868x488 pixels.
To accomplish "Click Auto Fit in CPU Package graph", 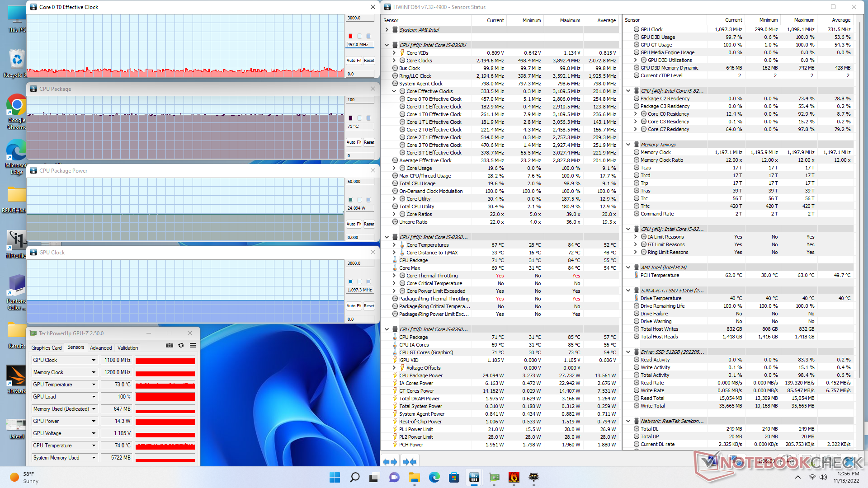I will pyautogui.click(x=354, y=142).
